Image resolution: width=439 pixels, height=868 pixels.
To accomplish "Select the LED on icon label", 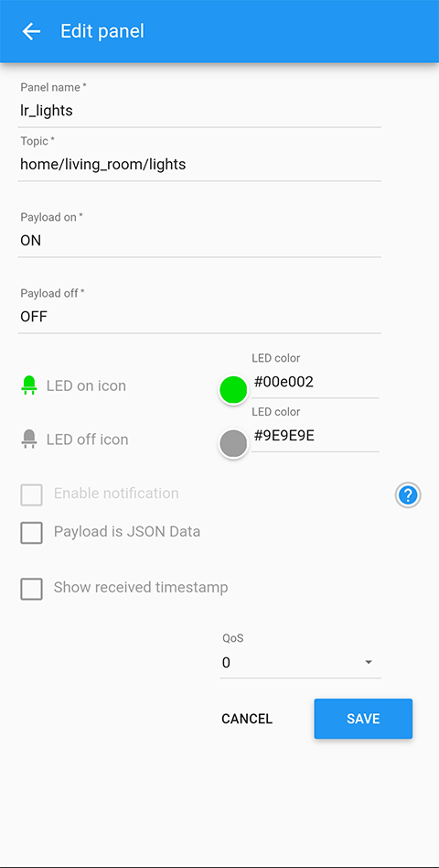I will pos(86,385).
